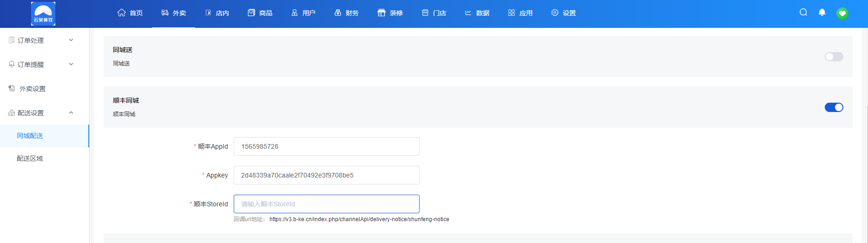Open notifications bell icon

822,13
